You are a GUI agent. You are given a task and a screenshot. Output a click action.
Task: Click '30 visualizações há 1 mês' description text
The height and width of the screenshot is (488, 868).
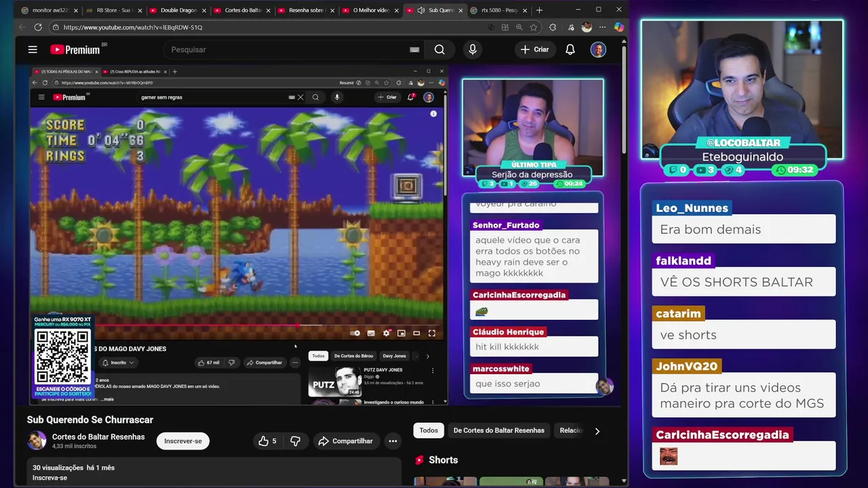[x=73, y=468]
